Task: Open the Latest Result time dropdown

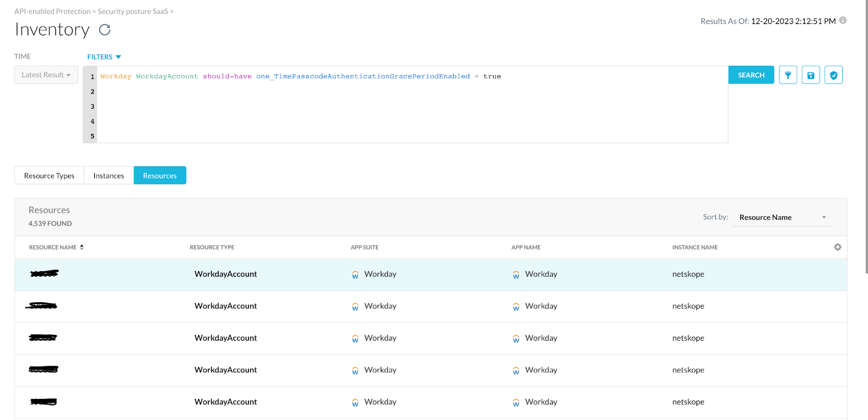Action: point(46,75)
